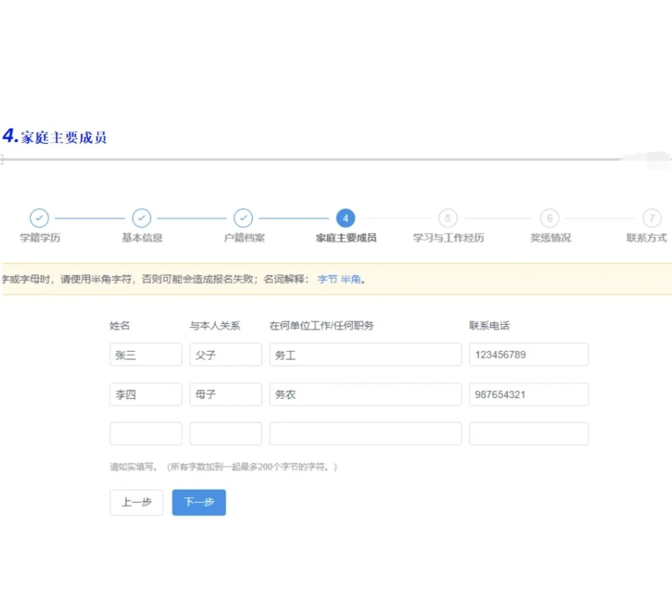Click the name field containing 李四
The height and width of the screenshot is (616, 672).
point(145,394)
